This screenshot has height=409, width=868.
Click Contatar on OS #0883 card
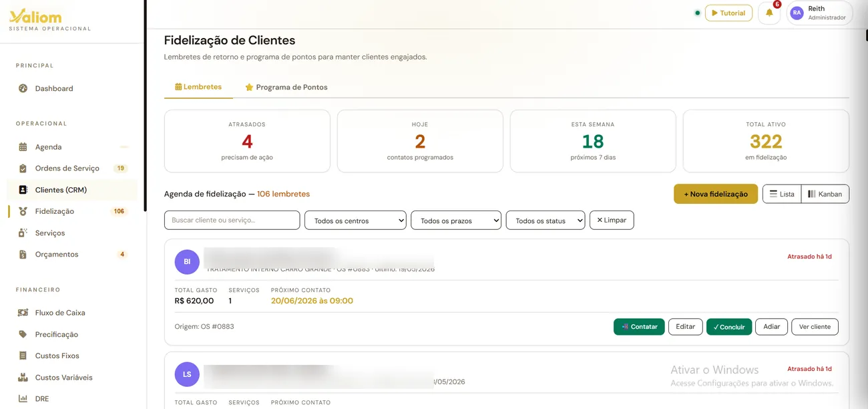[639, 327]
